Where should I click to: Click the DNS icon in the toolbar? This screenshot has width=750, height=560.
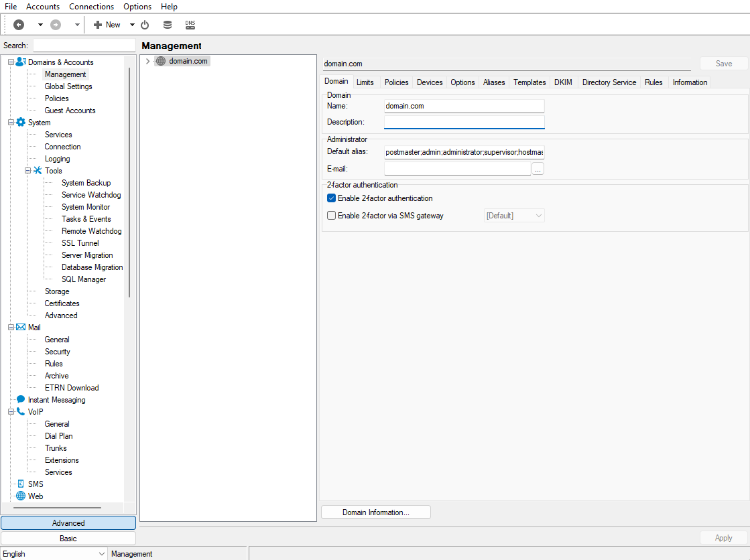click(190, 25)
